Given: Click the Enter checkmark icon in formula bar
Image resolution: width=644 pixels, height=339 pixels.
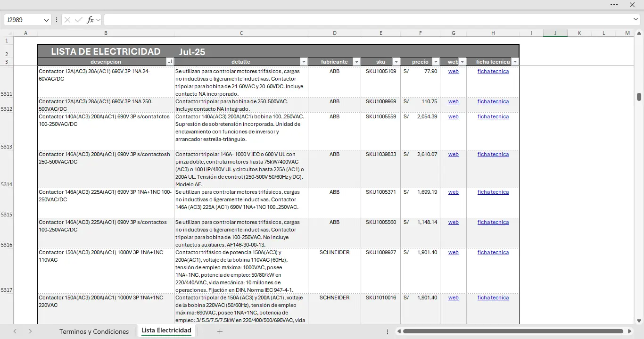Looking at the screenshot, I should click(78, 20).
